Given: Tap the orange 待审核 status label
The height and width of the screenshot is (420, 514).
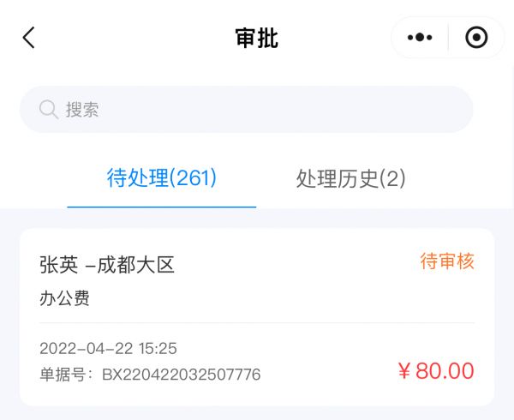Looking at the screenshot, I should [x=446, y=261].
